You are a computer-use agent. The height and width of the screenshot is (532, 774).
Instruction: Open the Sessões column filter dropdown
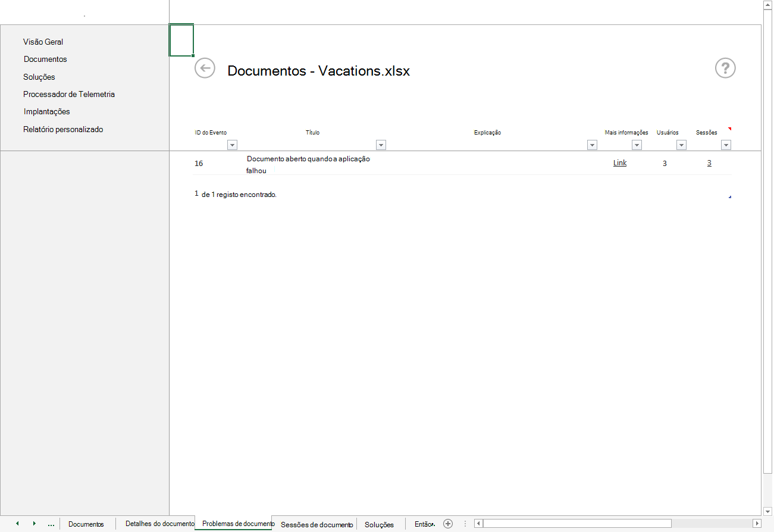pos(726,145)
